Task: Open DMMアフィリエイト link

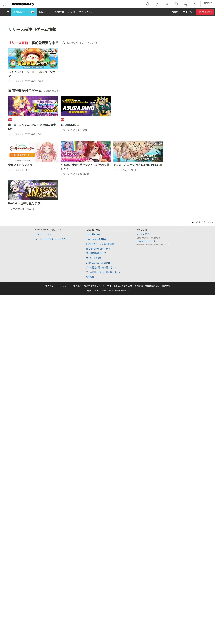Action: 146,241
